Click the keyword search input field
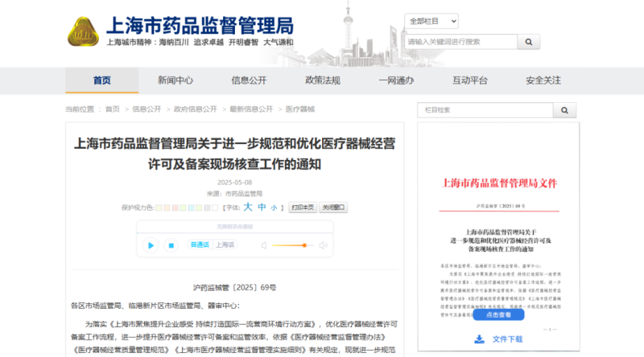This screenshot has width=644, height=357. pos(460,41)
